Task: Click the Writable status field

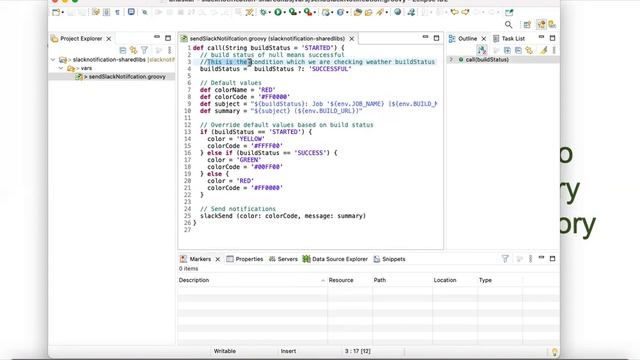Action: click(x=224, y=351)
